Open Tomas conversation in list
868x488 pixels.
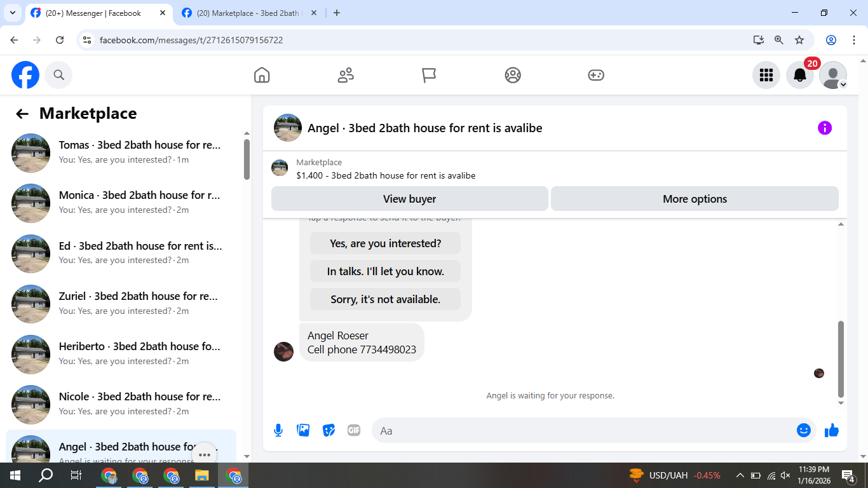(121, 152)
